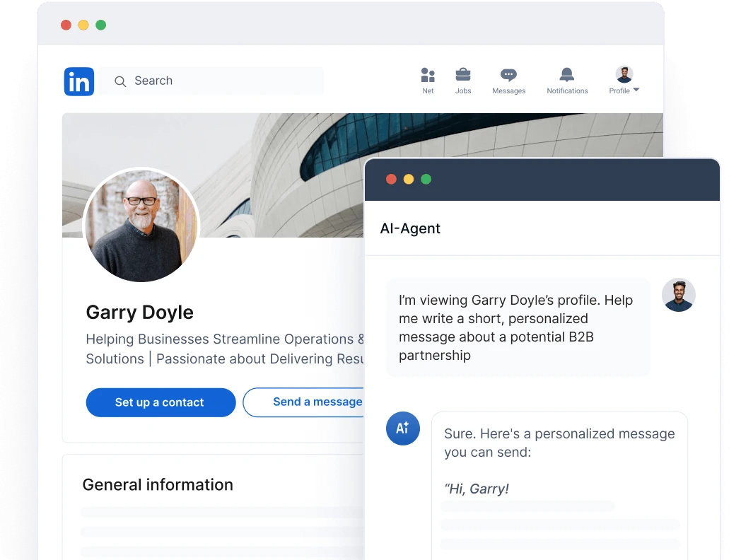Focus the Search input field

click(x=211, y=81)
